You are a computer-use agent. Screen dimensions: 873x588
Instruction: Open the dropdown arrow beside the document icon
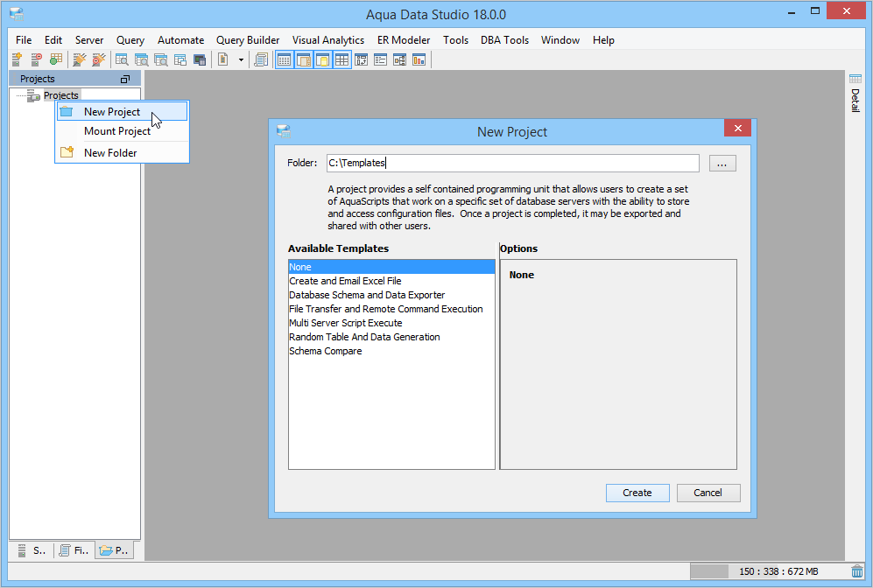click(241, 59)
